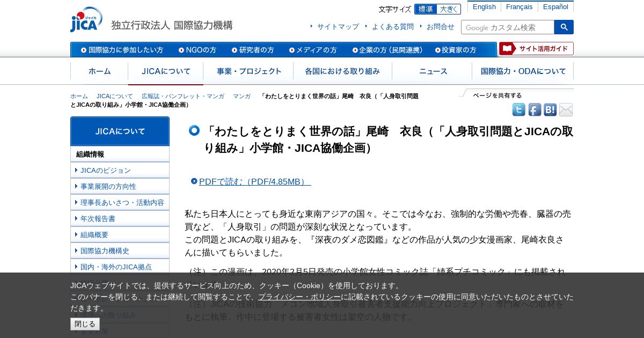Click breadcrumb マンガ

241,96
